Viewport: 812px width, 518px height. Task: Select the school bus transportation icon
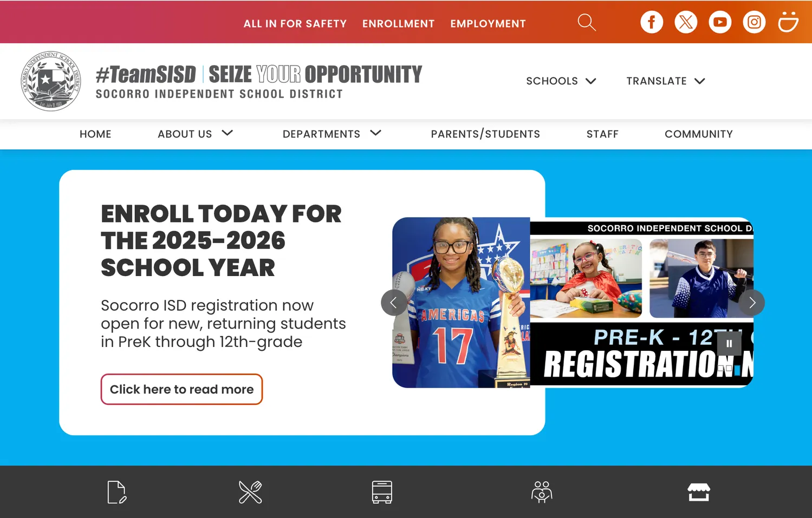click(x=382, y=493)
